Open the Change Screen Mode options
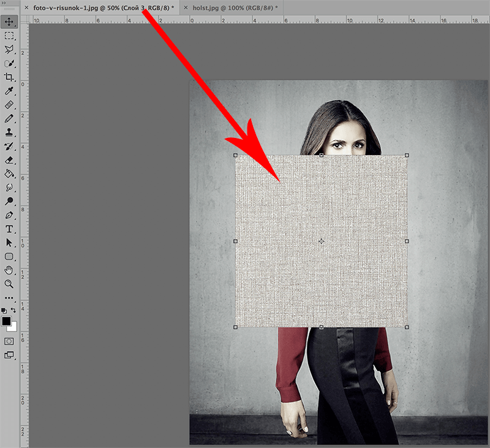 [9, 355]
